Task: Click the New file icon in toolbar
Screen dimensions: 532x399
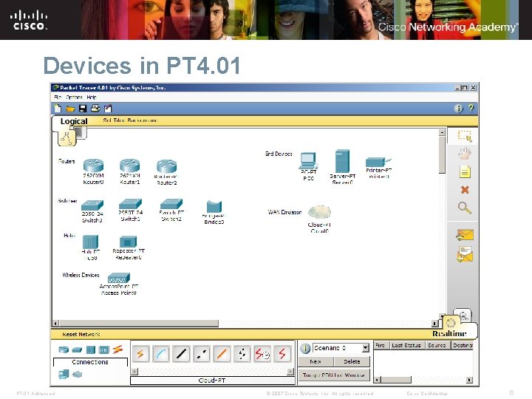Action: click(58, 109)
